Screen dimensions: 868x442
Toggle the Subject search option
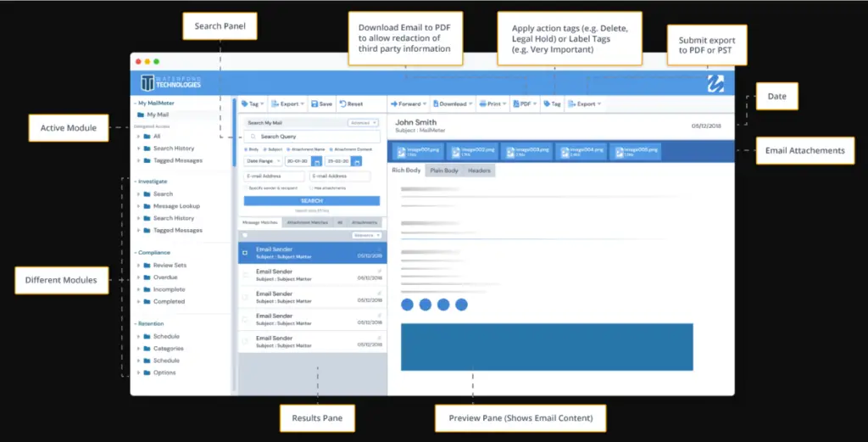(x=265, y=149)
